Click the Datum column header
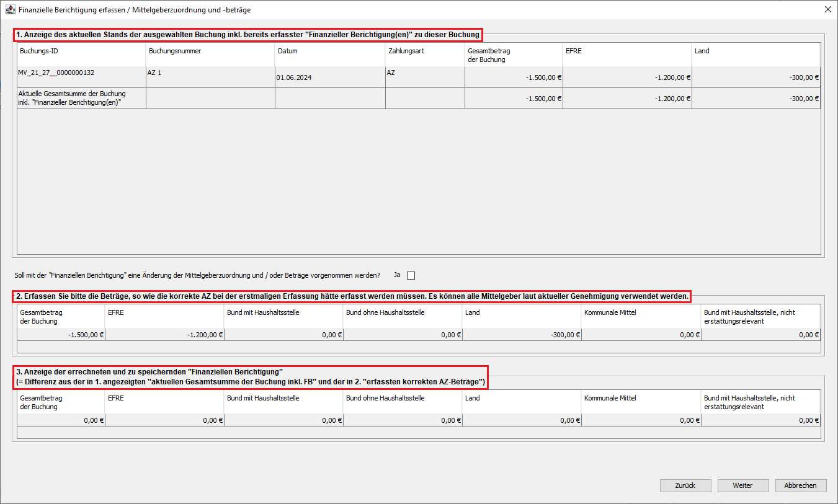 [x=330, y=51]
